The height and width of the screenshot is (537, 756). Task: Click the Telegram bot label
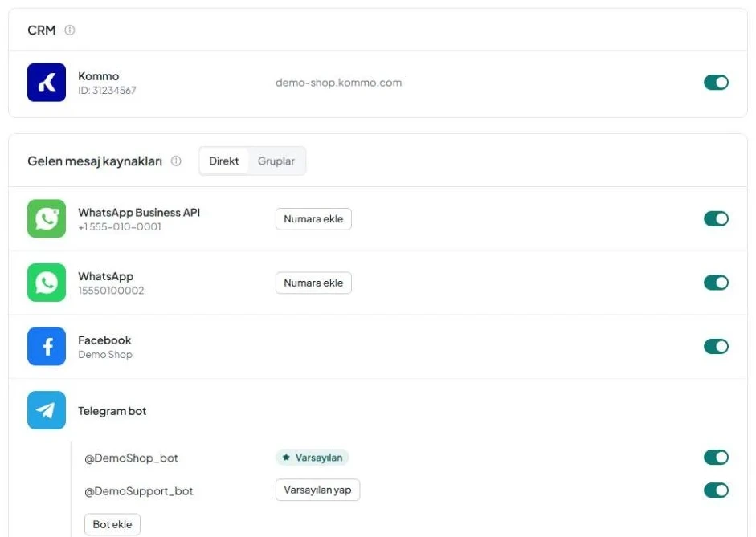point(112,411)
